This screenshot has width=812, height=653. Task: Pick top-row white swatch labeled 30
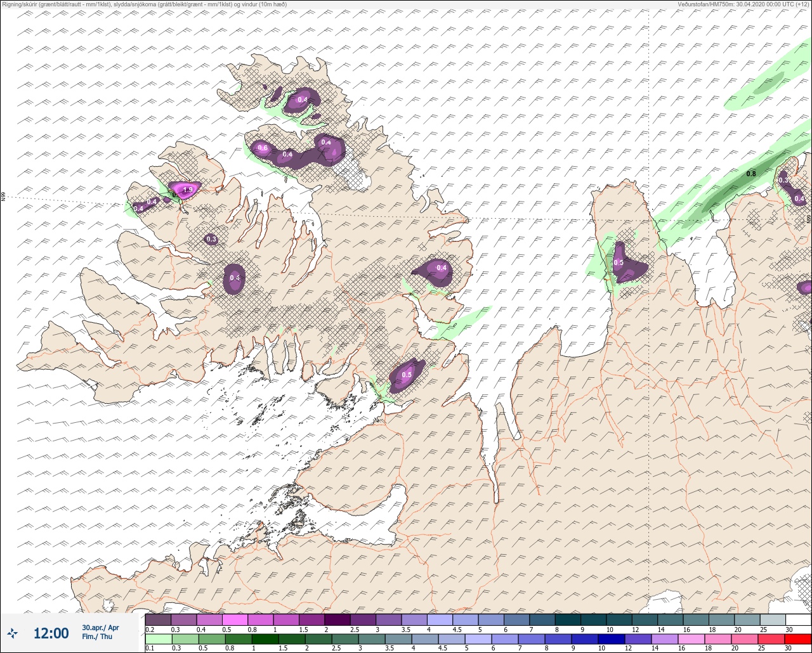click(x=798, y=619)
